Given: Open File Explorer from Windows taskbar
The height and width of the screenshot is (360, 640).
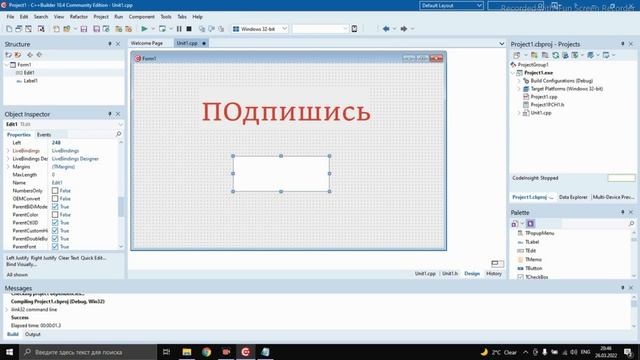Looking at the screenshot, I should (187, 352).
